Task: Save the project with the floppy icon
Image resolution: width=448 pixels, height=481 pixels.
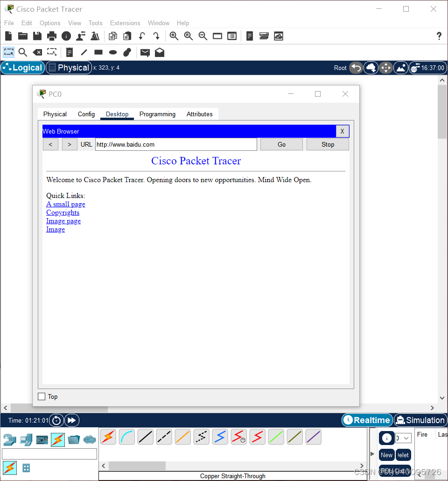Action: (37, 36)
